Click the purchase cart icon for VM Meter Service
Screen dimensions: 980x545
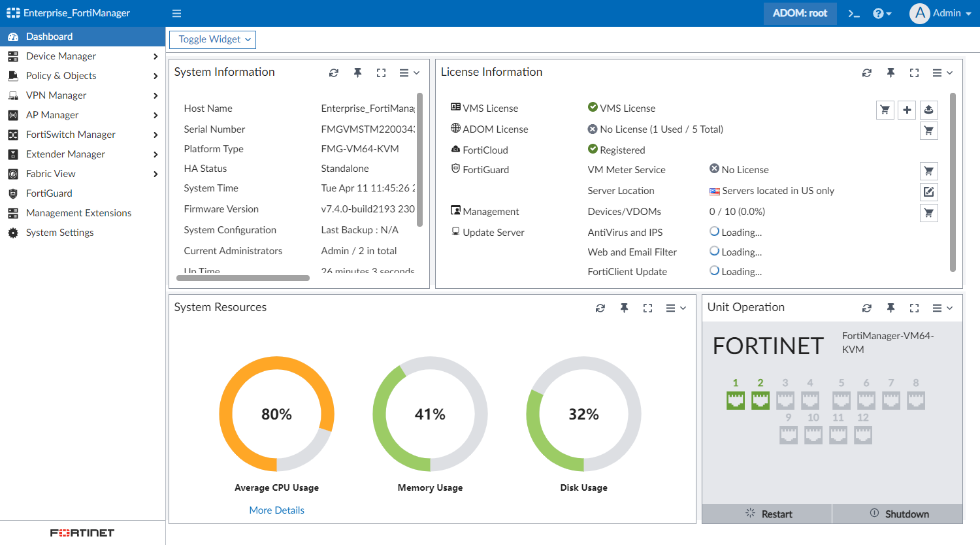click(x=928, y=171)
